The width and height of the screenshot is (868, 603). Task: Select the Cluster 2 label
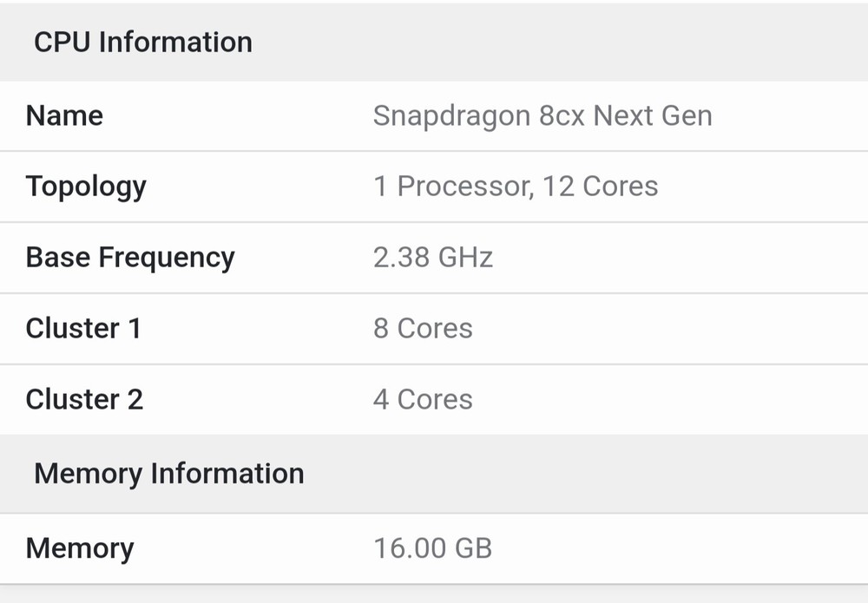click(x=84, y=400)
